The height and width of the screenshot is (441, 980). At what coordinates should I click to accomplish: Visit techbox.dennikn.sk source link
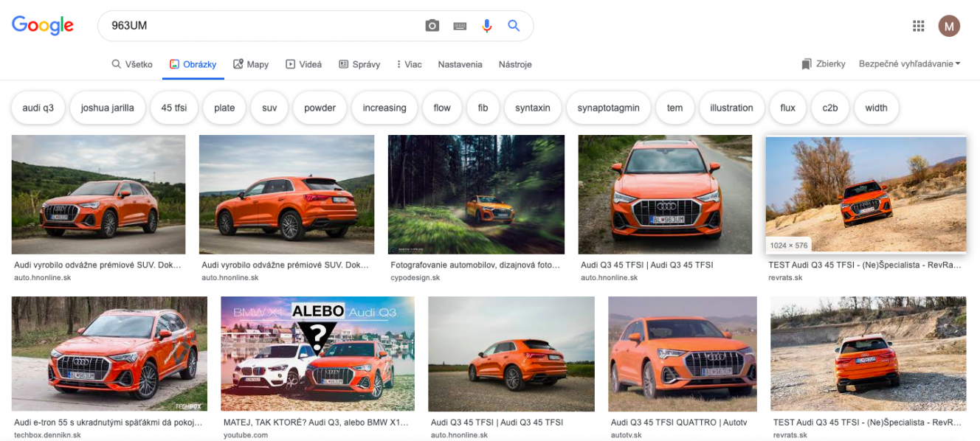click(x=47, y=435)
